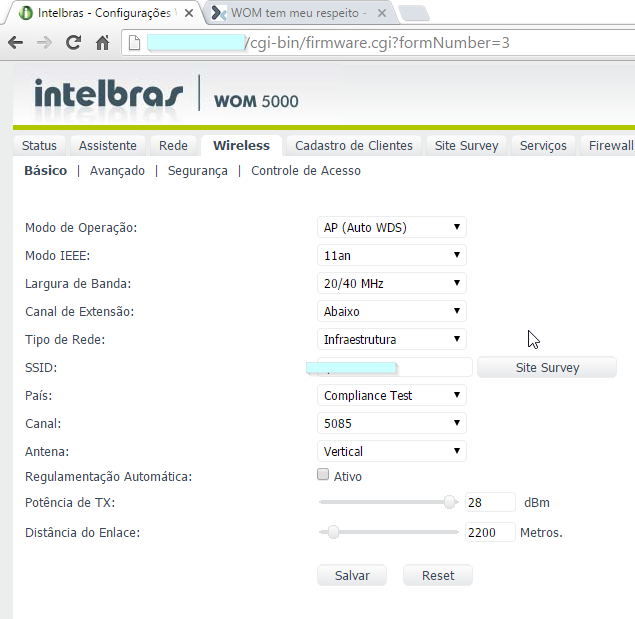Screen dimensions: 635x619
Task: Click the Potência de TX slider handle
Action: click(x=449, y=502)
